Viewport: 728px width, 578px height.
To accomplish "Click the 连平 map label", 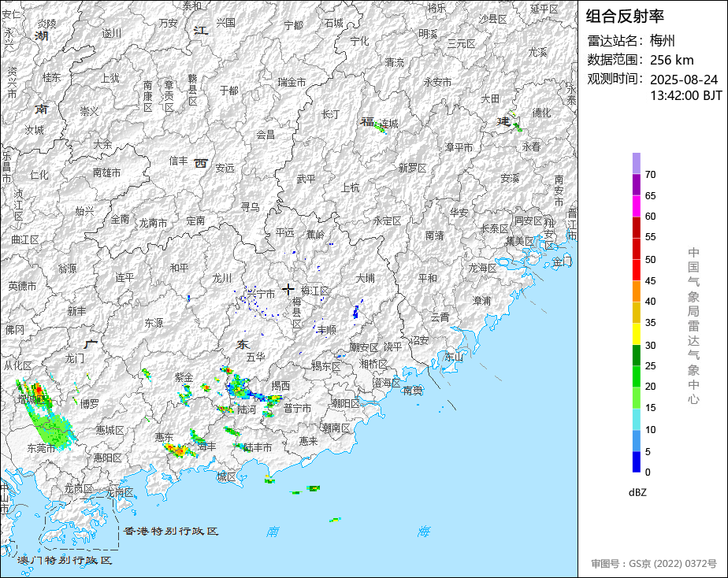I will pos(125,277).
